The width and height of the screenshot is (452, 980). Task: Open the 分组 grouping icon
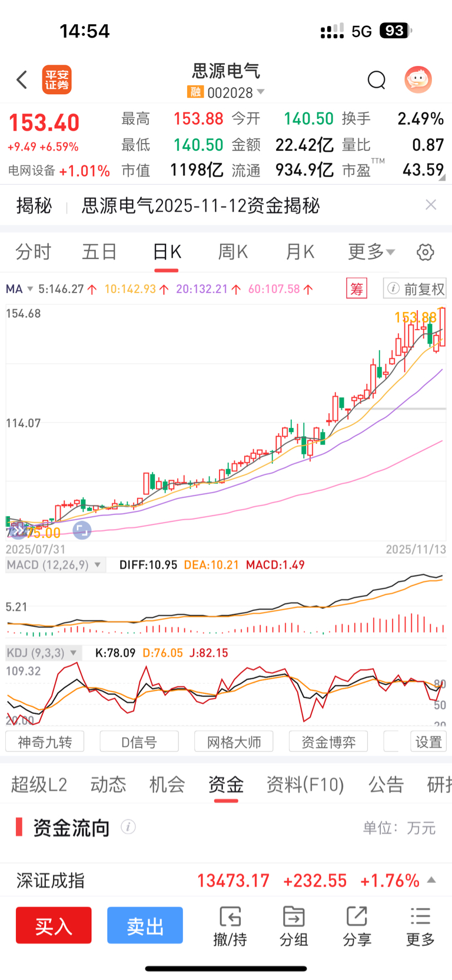click(x=294, y=926)
